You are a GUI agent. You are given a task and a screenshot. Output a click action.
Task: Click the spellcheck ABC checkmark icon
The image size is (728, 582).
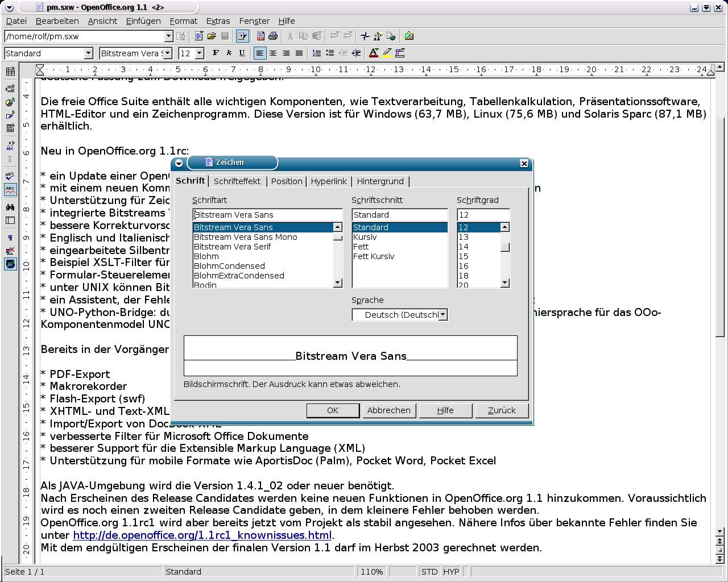(10, 176)
